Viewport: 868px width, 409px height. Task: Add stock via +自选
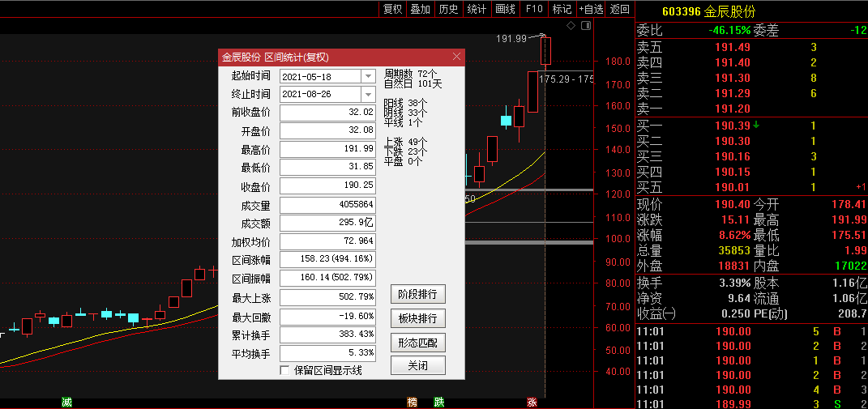(591, 9)
